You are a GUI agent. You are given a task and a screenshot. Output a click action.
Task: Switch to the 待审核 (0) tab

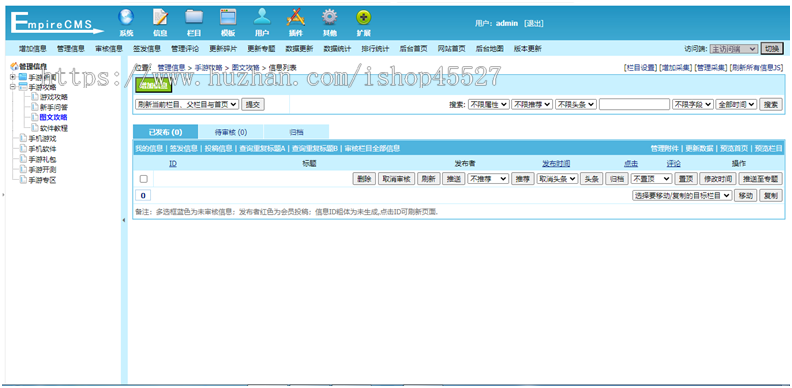point(231,132)
